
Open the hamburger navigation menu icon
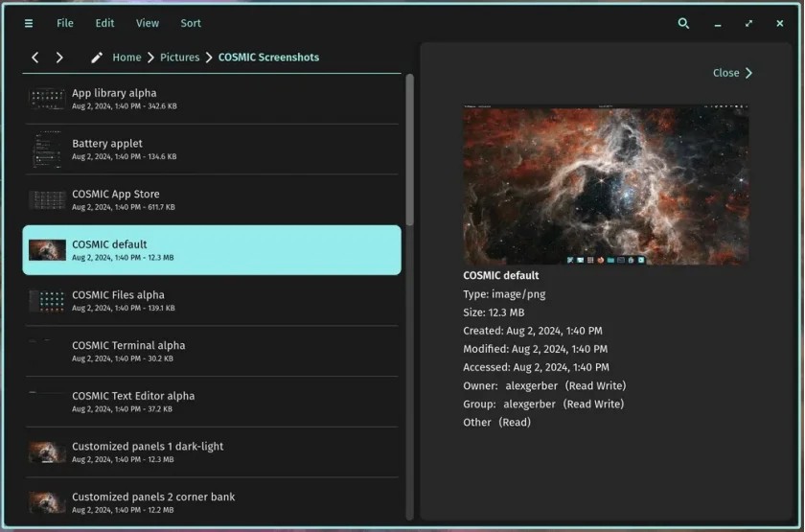29,23
